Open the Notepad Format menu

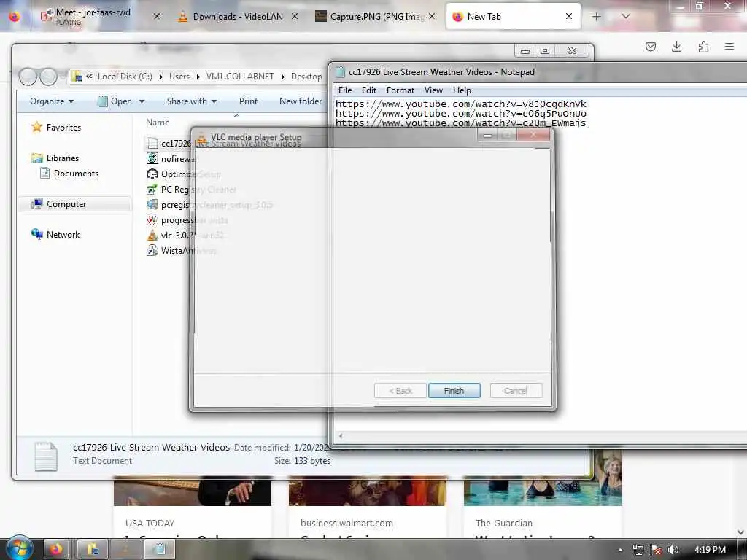click(x=400, y=90)
